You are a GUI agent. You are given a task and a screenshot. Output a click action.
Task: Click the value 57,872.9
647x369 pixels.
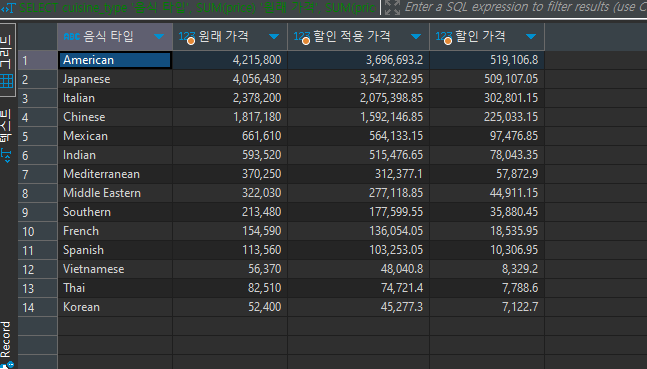[x=517, y=174]
